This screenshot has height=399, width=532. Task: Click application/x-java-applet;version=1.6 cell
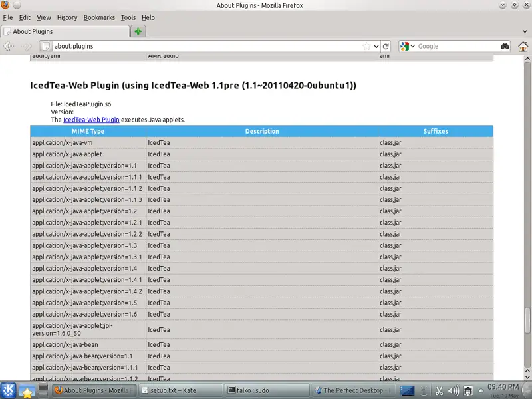point(88,314)
